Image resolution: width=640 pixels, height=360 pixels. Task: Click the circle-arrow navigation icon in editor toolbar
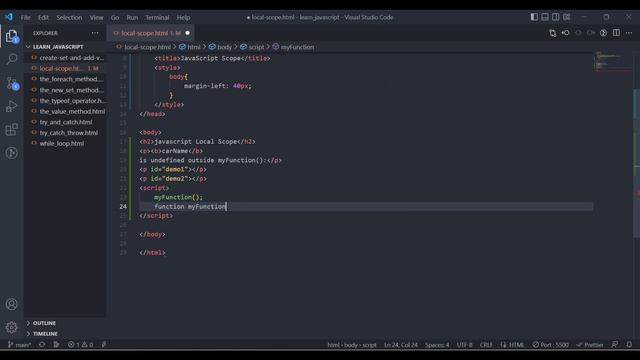pos(591,33)
